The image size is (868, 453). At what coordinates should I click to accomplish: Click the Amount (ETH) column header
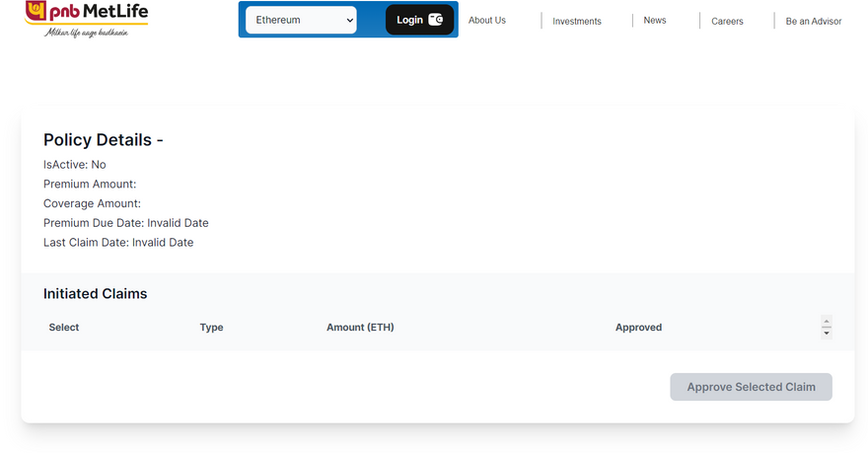point(360,327)
